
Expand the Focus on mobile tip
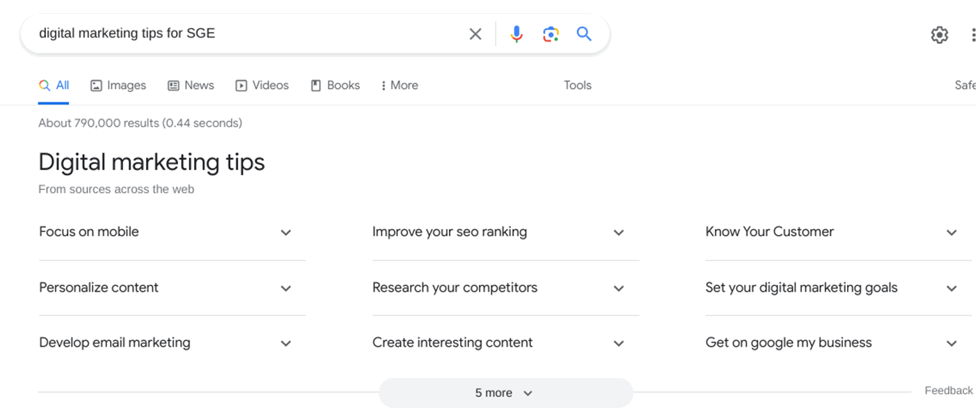tap(286, 233)
